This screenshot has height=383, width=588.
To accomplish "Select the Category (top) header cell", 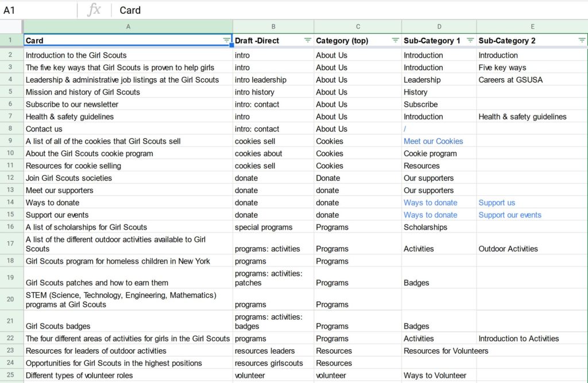I will (x=358, y=40).
